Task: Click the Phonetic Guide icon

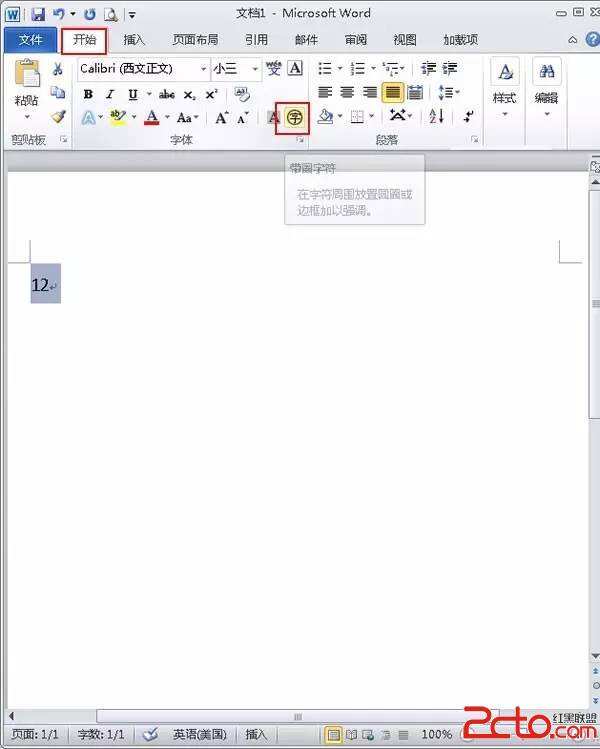Action: pos(273,68)
